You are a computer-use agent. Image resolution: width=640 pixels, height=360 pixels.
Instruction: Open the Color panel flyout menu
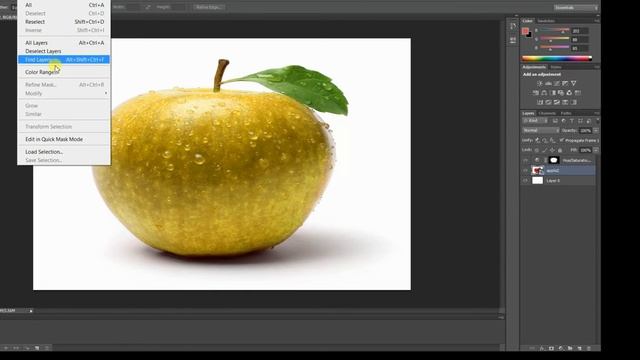point(597,21)
